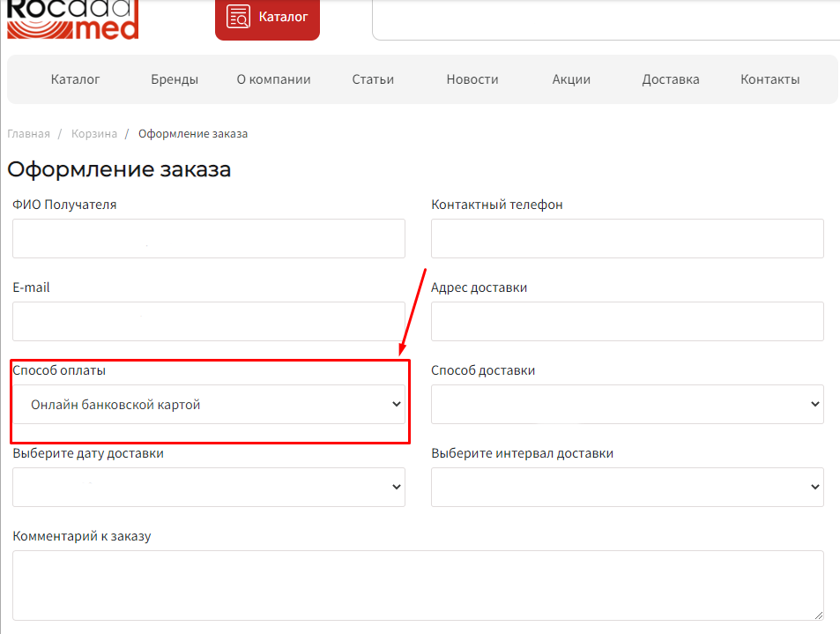
Task: Focus the Контактный телефон field
Action: click(x=627, y=239)
